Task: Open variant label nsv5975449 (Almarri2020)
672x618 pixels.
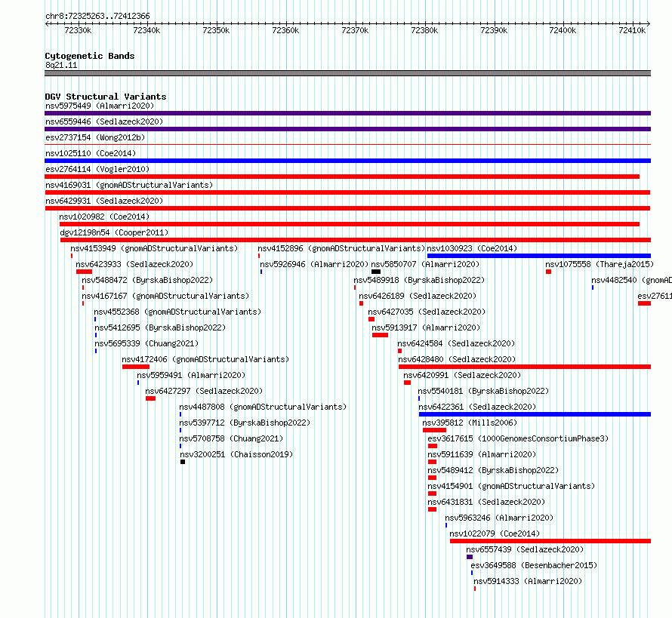Action: point(100,106)
